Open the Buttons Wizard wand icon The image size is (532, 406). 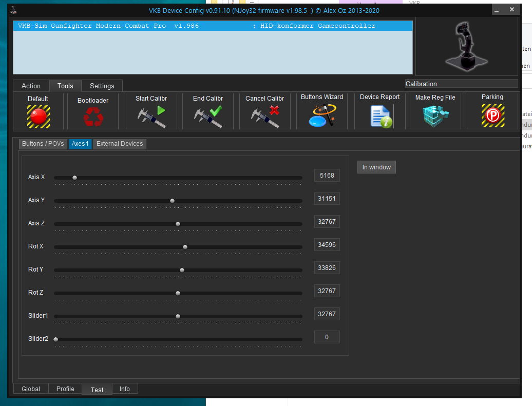pyautogui.click(x=322, y=115)
